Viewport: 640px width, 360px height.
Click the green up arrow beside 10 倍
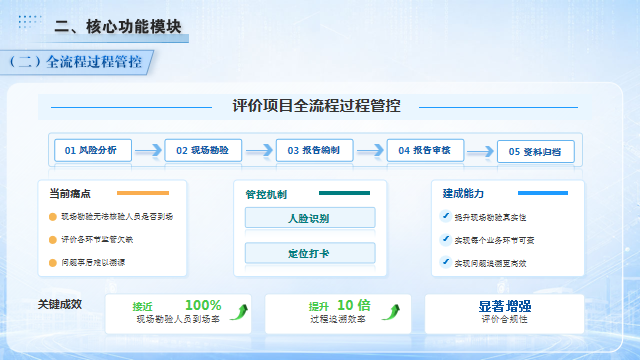(391, 312)
